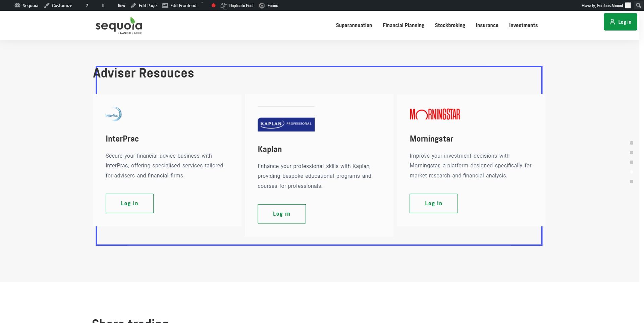Click the Morningstar logo image

tap(435, 114)
